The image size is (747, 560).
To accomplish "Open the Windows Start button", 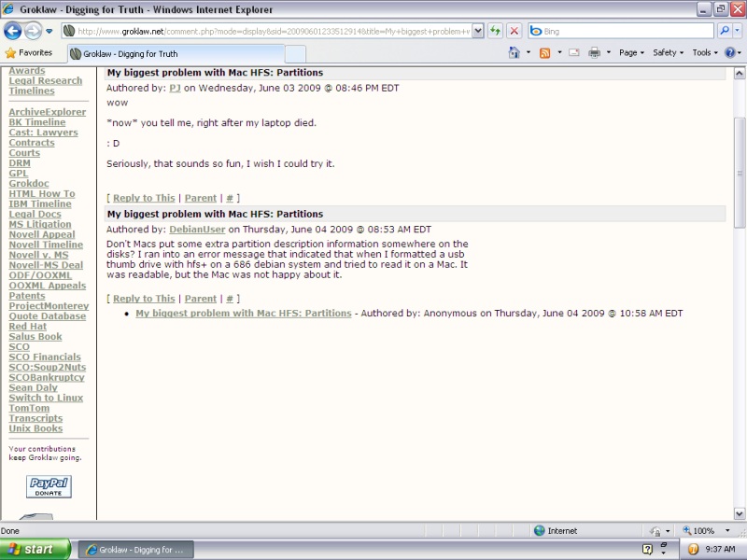I will [x=35, y=550].
